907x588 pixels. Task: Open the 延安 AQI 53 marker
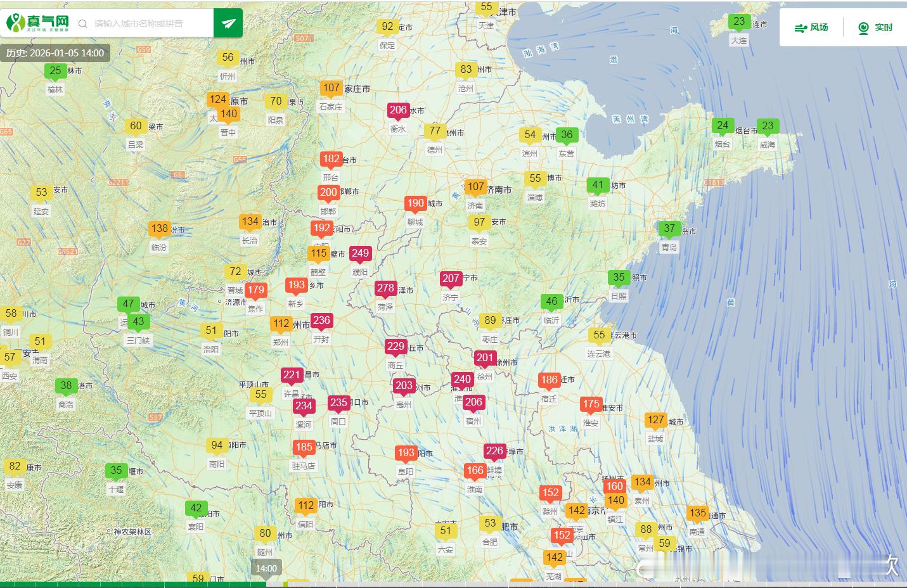(x=41, y=193)
